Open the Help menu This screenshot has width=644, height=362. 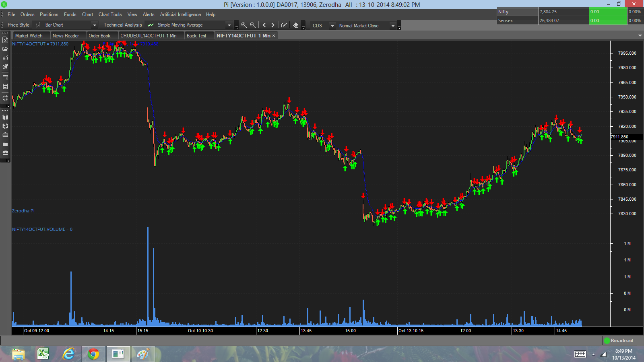tap(211, 14)
